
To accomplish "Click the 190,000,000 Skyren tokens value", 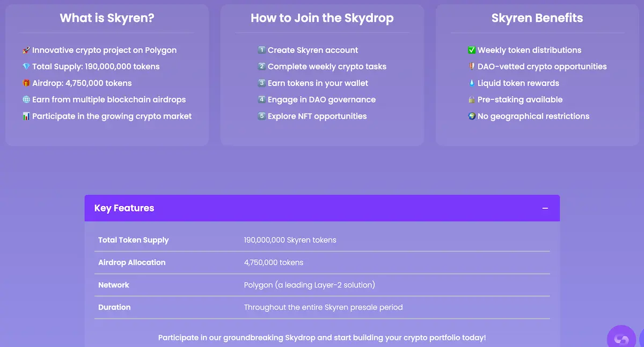I will (x=290, y=240).
